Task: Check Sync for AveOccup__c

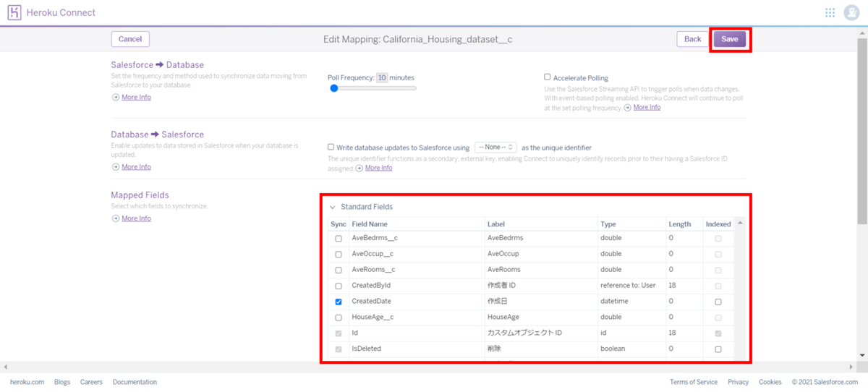Action: click(x=338, y=255)
